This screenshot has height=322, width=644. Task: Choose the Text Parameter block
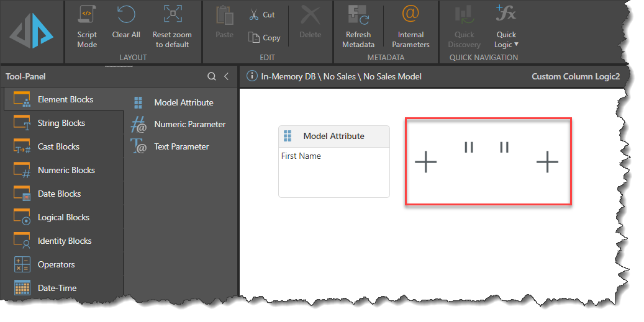[181, 146]
